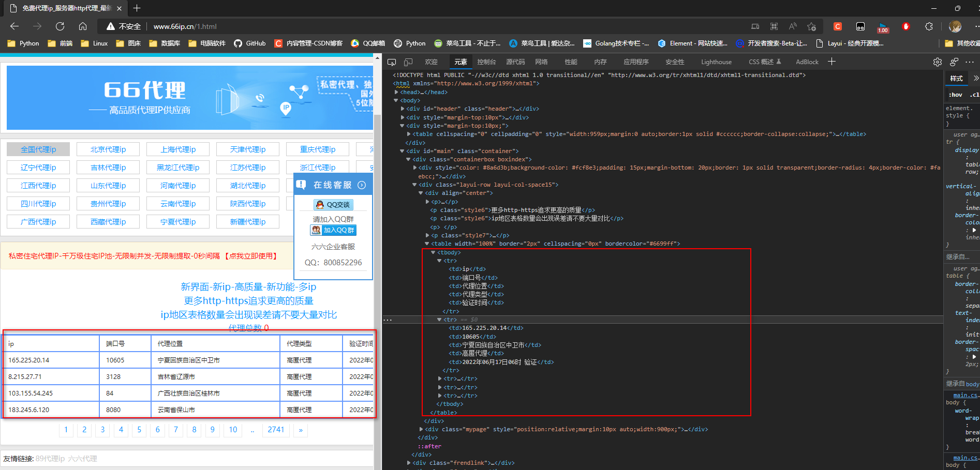
Task: Open the Tampermonkey extension icon
Action: click(860, 26)
